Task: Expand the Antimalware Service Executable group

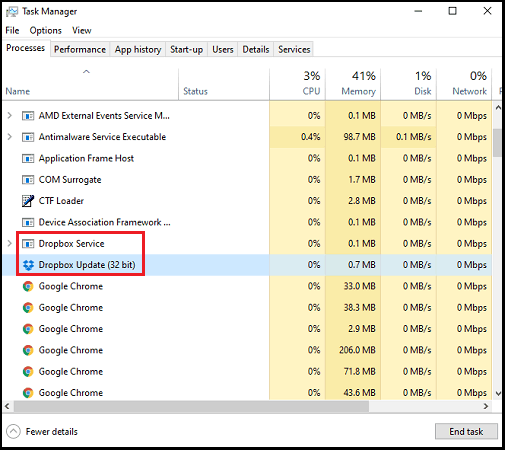Action: tap(10, 137)
